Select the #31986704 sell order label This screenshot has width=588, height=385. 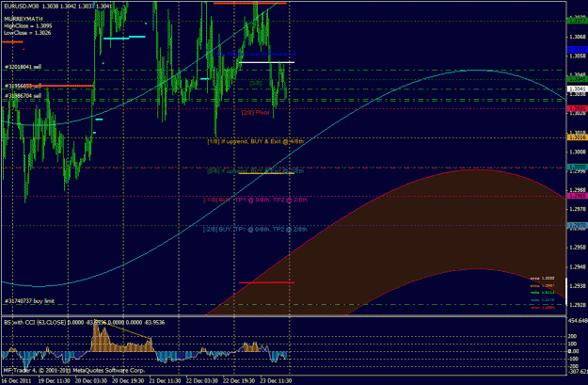tap(23, 96)
